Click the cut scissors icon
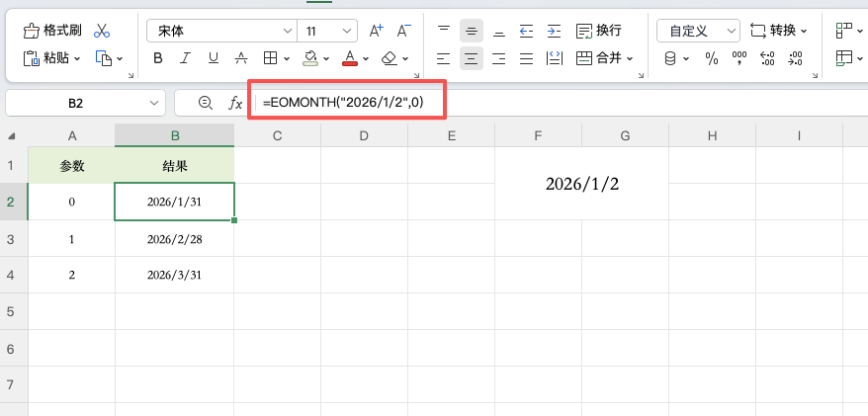 pos(102,31)
